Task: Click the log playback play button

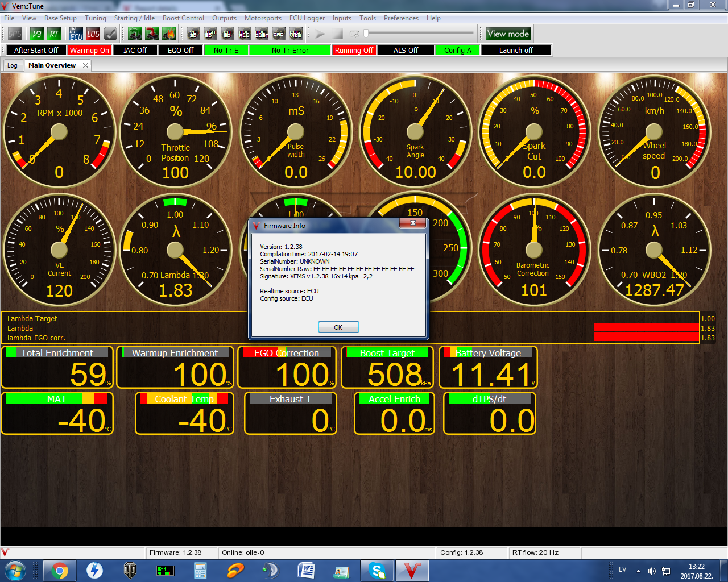Action: 320,34
